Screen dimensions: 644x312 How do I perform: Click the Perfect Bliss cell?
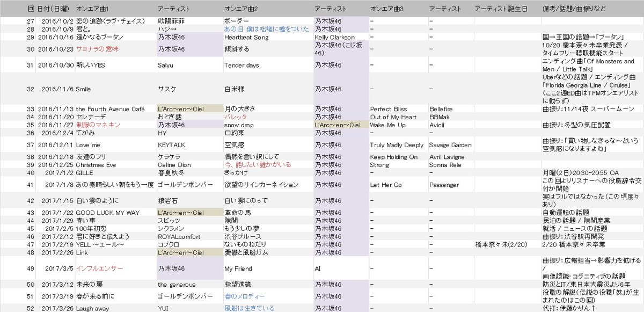(x=389, y=109)
